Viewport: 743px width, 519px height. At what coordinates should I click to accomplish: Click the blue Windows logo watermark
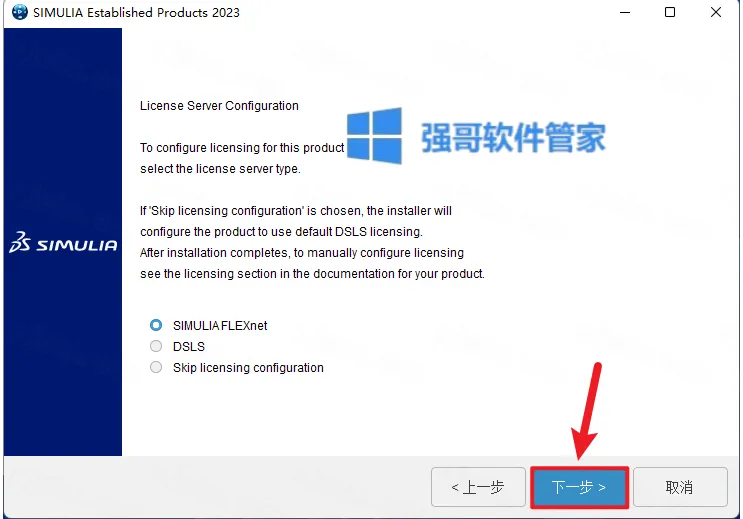[x=374, y=136]
